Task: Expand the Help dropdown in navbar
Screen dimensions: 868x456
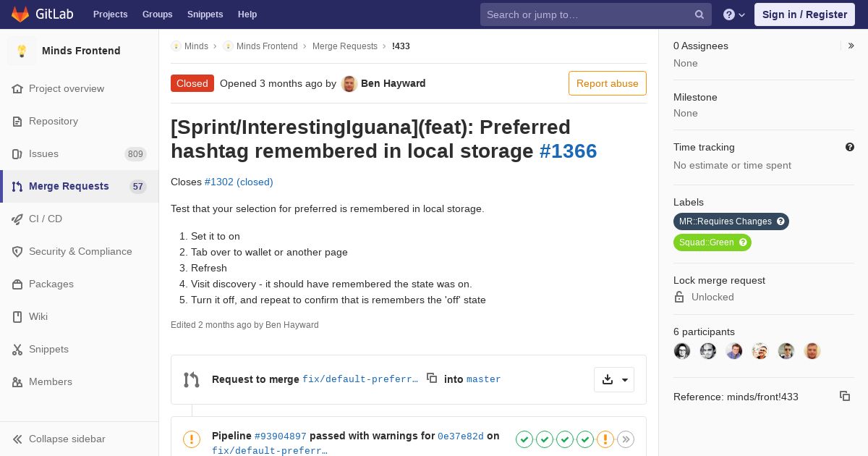Action: click(x=734, y=14)
